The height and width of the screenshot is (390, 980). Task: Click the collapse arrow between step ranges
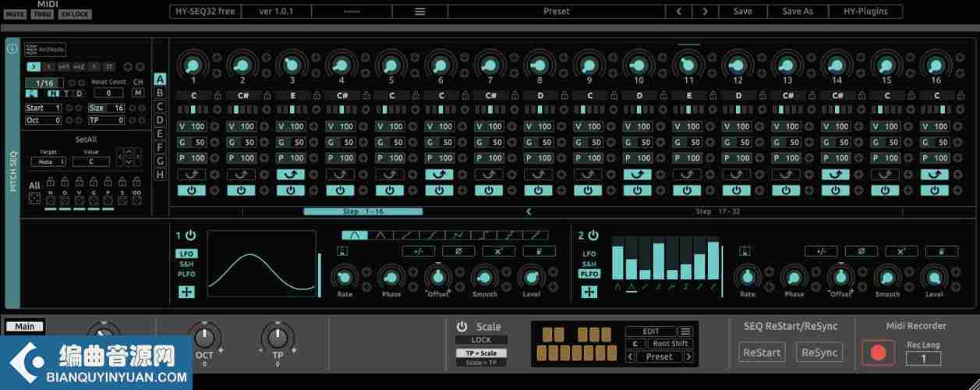[529, 211]
